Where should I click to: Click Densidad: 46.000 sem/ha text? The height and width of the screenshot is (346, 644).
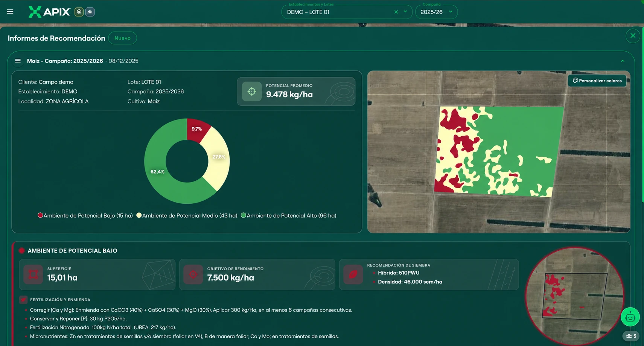[x=410, y=282]
